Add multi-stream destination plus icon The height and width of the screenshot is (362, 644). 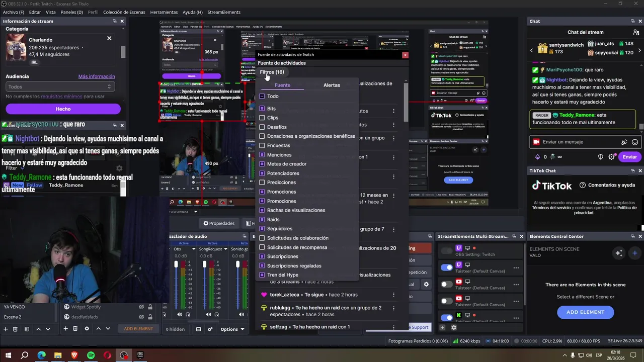pos(442,327)
